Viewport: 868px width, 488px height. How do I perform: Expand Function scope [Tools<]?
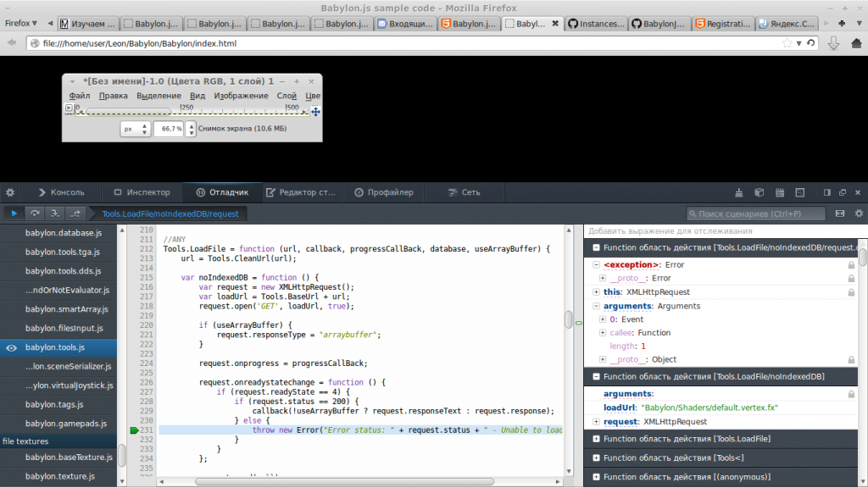click(x=596, y=457)
